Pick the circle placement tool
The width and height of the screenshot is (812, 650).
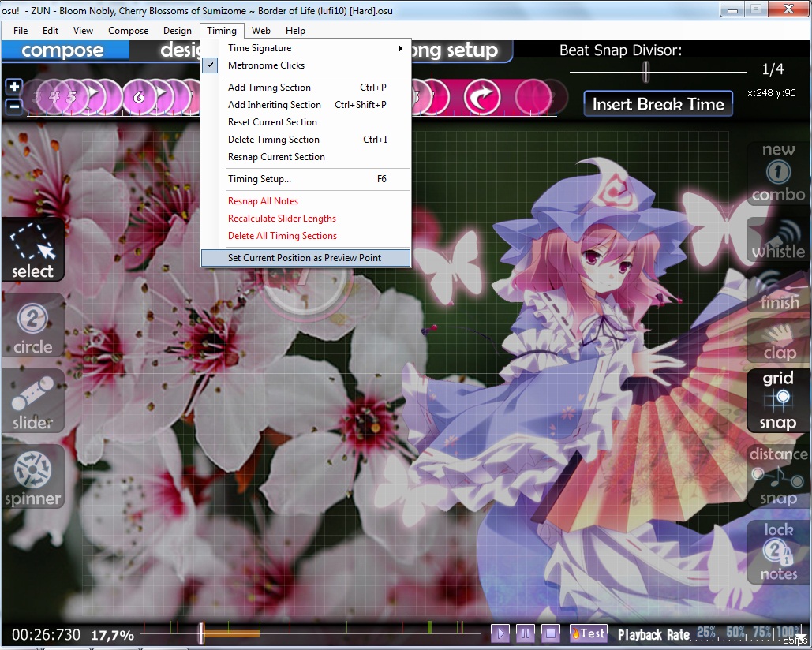click(32, 326)
